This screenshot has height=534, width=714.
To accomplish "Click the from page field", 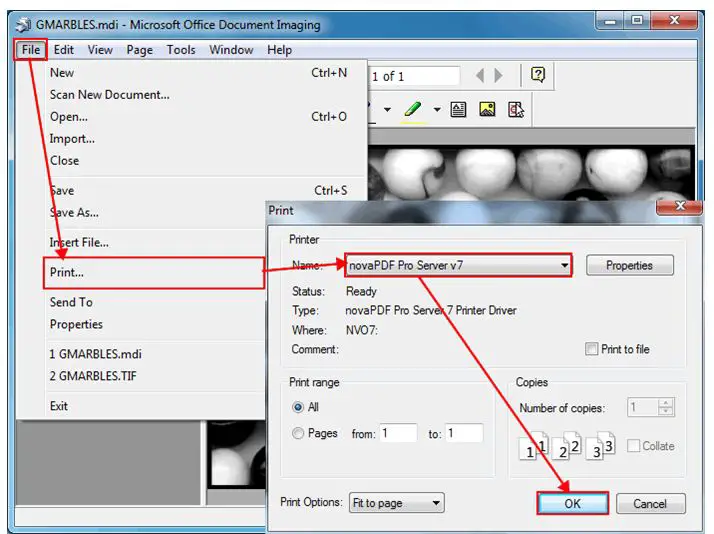I will (x=398, y=433).
